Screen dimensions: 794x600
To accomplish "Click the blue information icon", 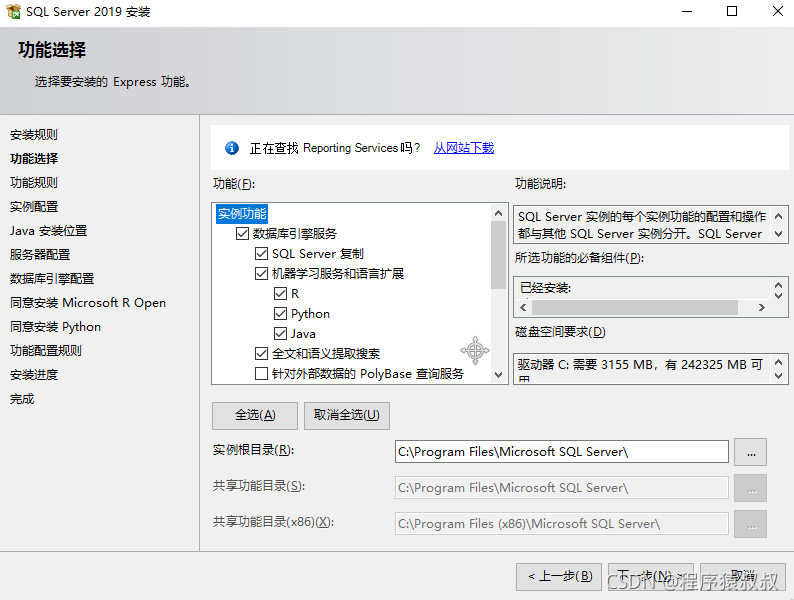I will [232, 148].
